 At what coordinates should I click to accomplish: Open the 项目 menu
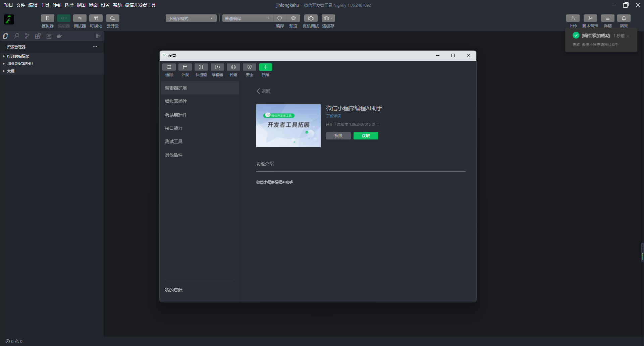coord(8,5)
